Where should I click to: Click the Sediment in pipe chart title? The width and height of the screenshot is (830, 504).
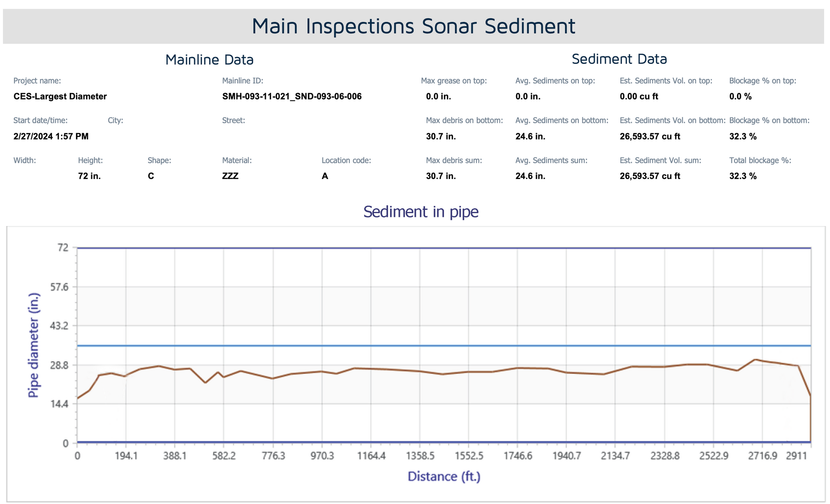(x=421, y=212)
